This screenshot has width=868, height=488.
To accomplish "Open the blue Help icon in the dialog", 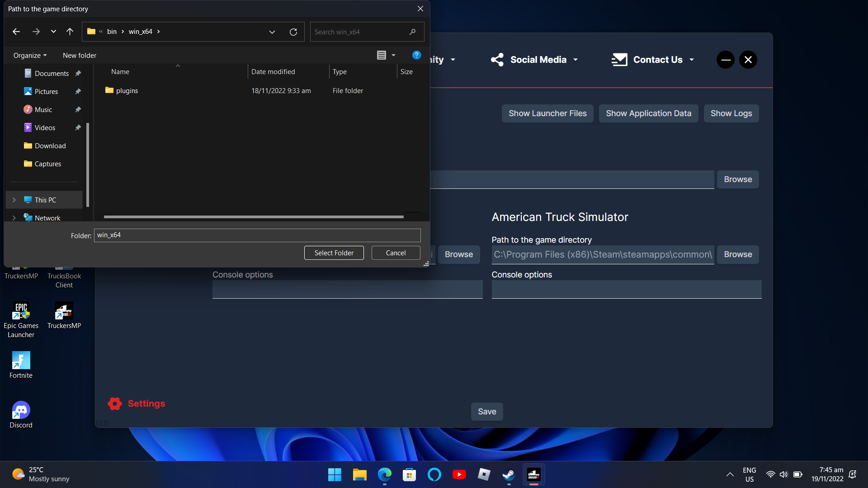I will (416, 55).
